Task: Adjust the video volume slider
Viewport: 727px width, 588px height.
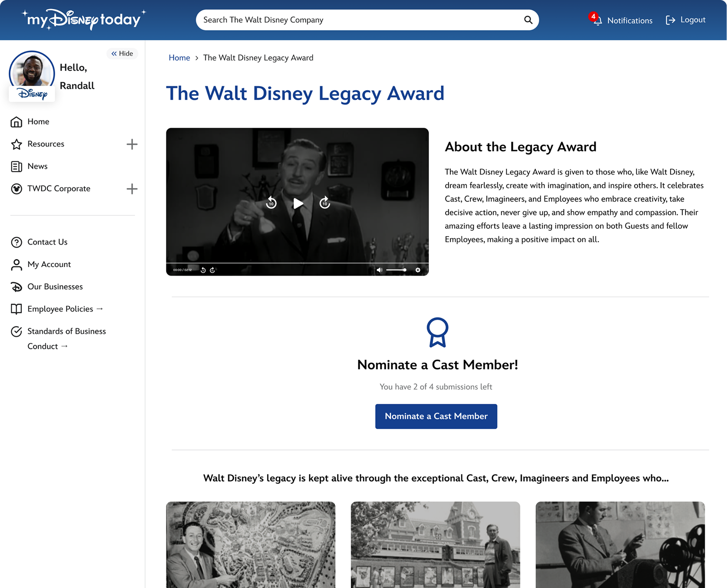Action: pyautogui.click(x=396, y=270)
